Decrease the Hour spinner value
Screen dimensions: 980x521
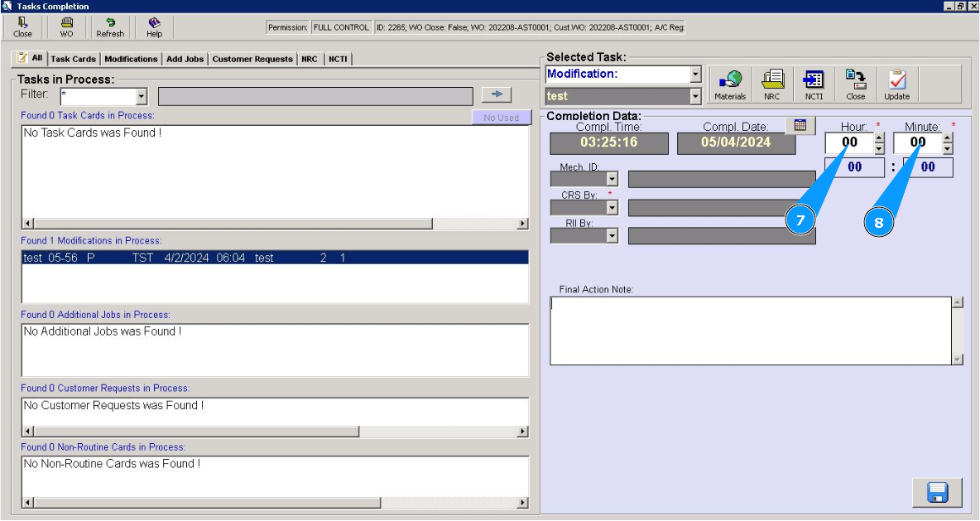879,149
